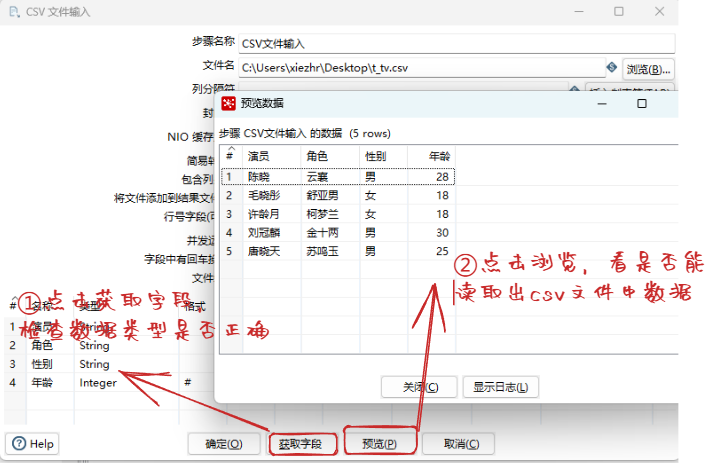
Task: Close the CSV 文件输入 window
Action: [x=659, y=11]
